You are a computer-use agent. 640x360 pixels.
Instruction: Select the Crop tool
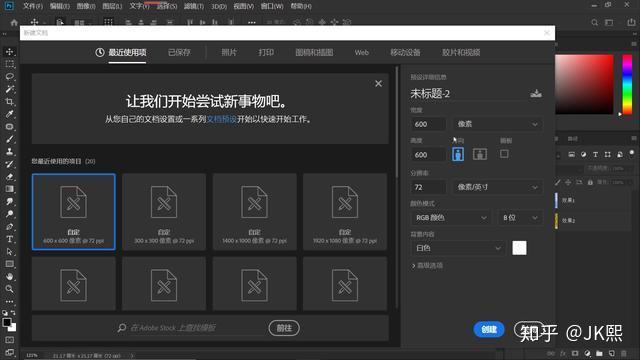(x=9, y=102)
